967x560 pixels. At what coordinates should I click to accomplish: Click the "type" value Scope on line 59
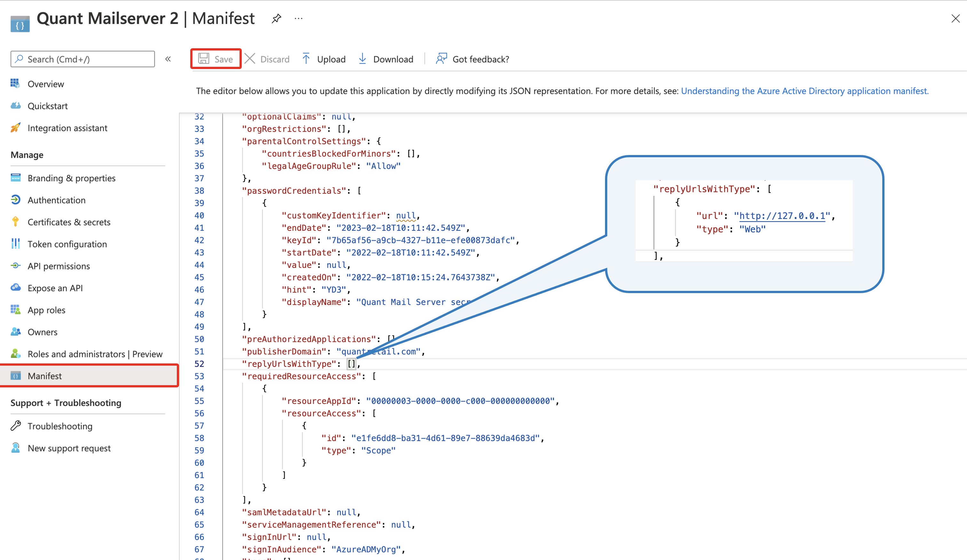(378, 450)
